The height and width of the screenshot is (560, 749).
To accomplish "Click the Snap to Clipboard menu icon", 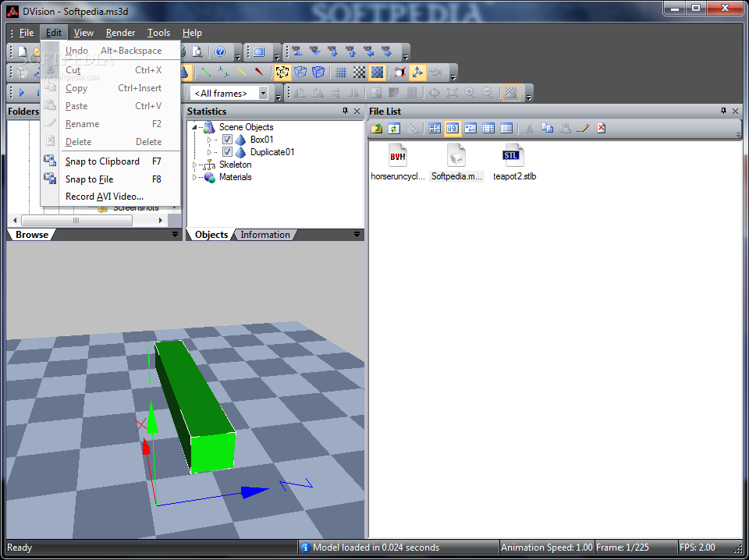I will coord(50,161).
